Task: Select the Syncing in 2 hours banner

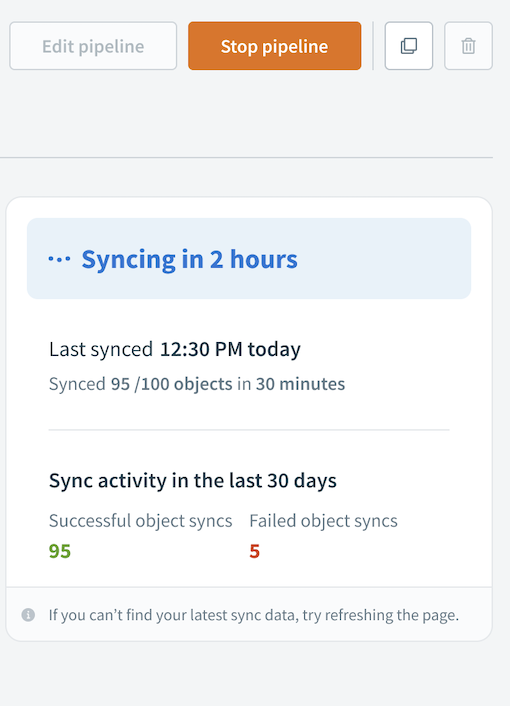Action: 249,258
